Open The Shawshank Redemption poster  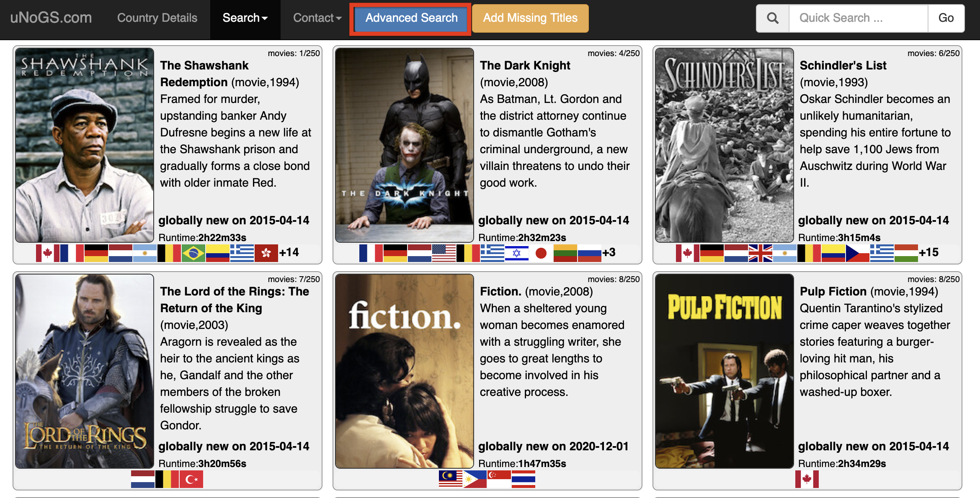point(85,145)
